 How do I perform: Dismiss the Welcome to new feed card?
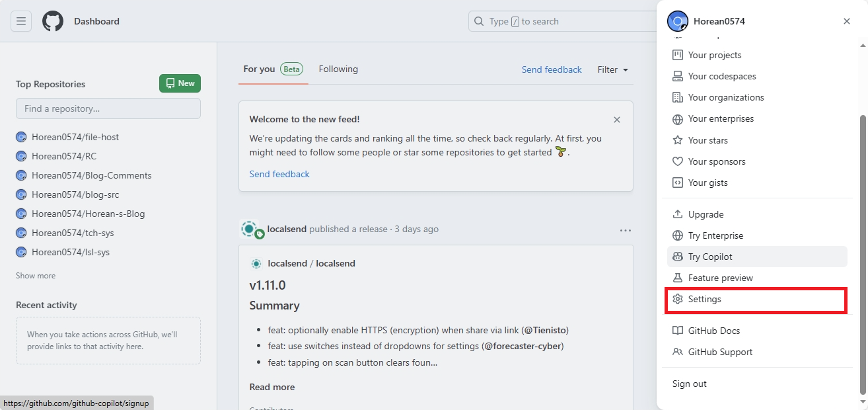click(617, 120)
